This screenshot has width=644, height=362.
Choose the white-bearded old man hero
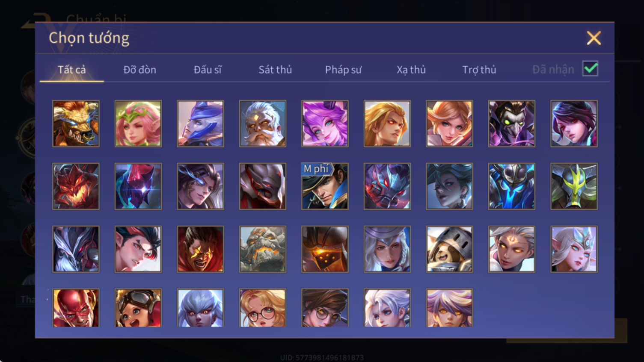[x=263, y=124]
